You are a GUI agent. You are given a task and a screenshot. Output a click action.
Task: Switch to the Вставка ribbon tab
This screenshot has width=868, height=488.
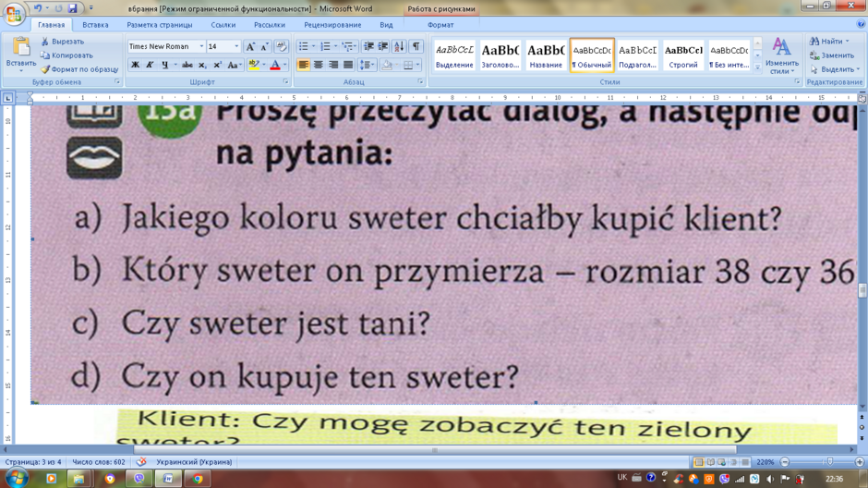pos(95,25)
